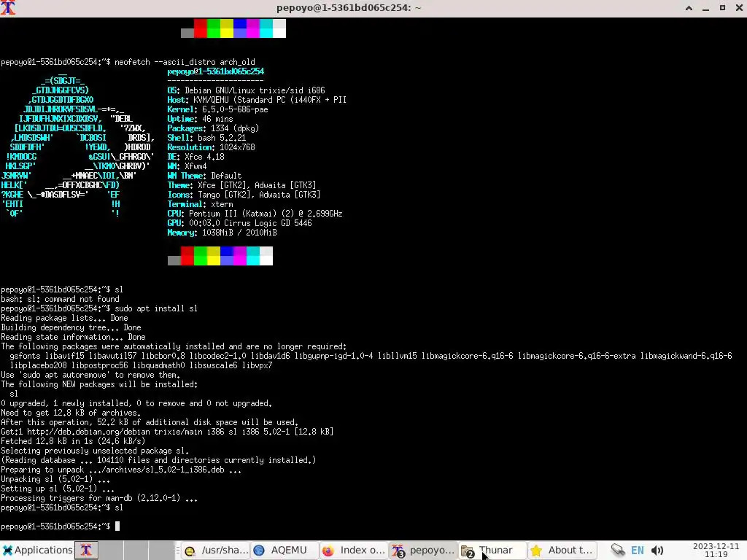Click the DE: Xfce 4.18 line
Image resolution: width=747 pixels, height=560 pixels.
196,157
